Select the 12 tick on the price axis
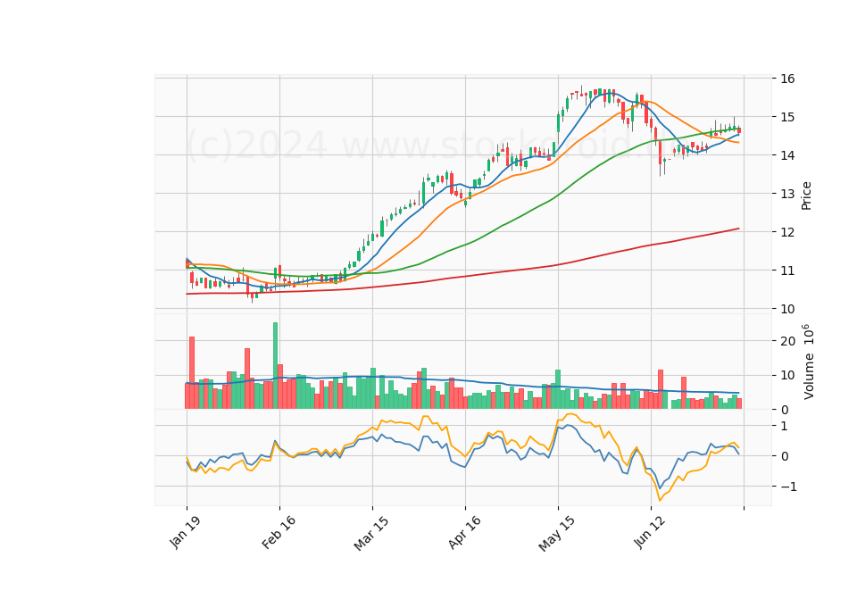Image resolution: width=857 pixels, height=616 pixels. click(x=787, y=232)
